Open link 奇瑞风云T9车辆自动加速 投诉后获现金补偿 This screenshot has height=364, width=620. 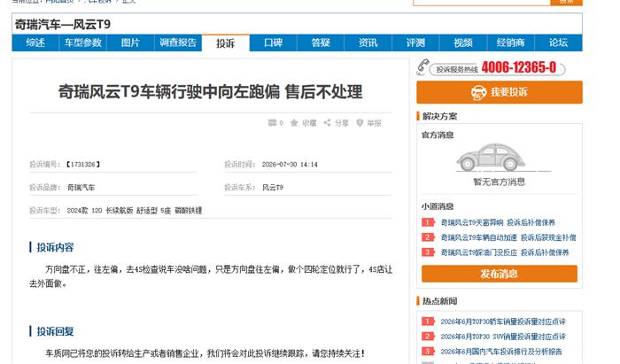point(508,237)
